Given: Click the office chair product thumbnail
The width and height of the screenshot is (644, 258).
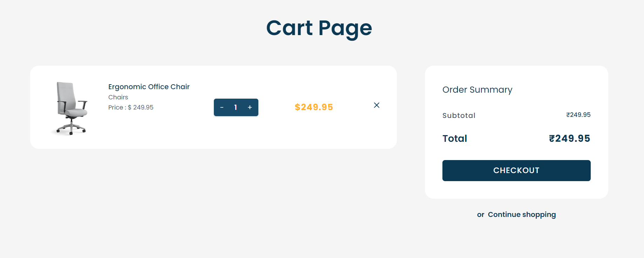Looking at the screenshot, I should [x=72, y=108].
